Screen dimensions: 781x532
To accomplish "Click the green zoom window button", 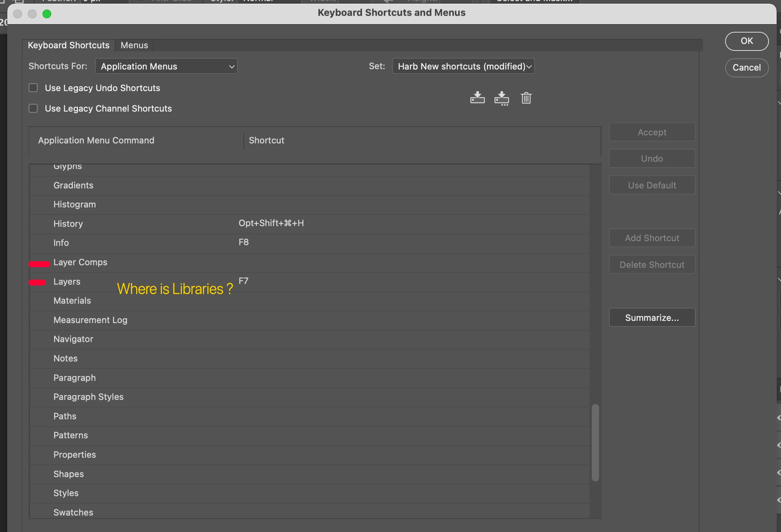I will click(47, 14).
